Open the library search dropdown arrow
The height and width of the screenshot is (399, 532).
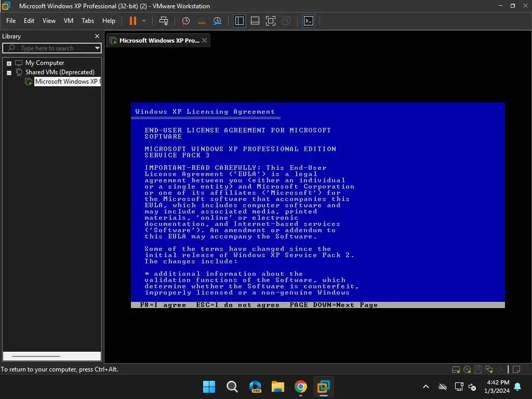click(97, 48)
